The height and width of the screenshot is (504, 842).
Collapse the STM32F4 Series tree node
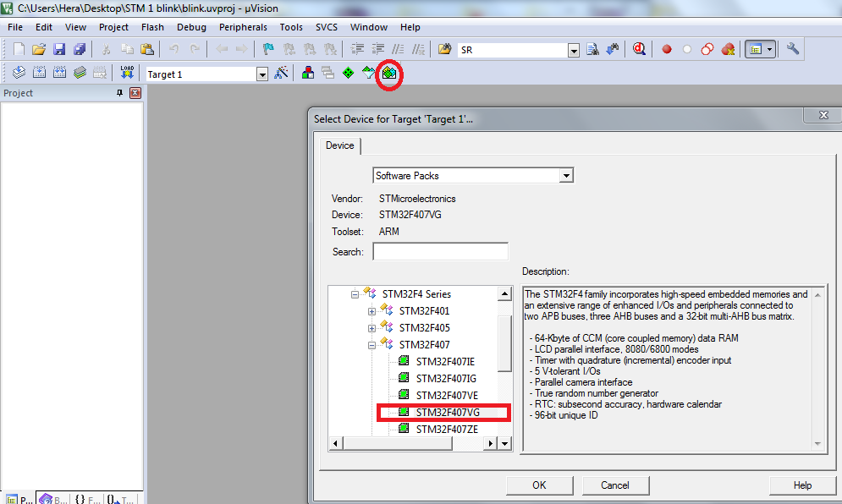(x=355, y=294)
